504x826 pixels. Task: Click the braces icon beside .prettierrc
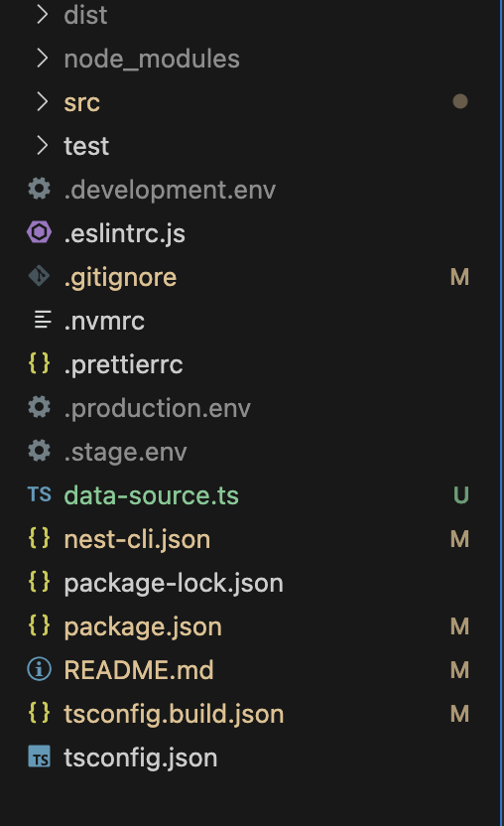click(x=39, y=363)
